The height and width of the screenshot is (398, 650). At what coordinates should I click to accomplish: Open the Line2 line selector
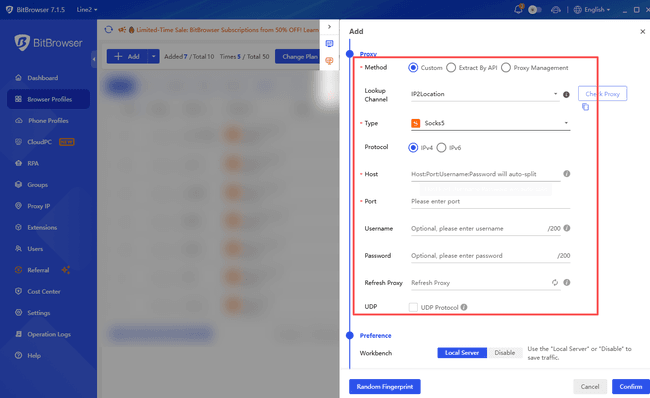click(87, 10)
